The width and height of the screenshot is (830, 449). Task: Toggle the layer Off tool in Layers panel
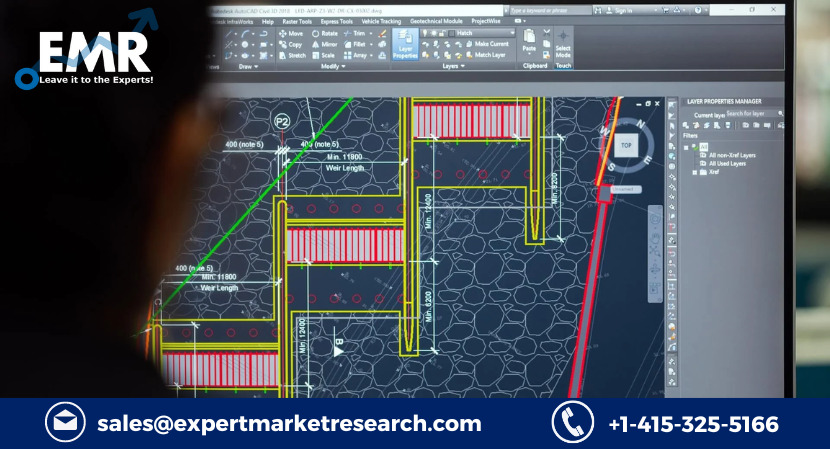click(x=425, y=44)
